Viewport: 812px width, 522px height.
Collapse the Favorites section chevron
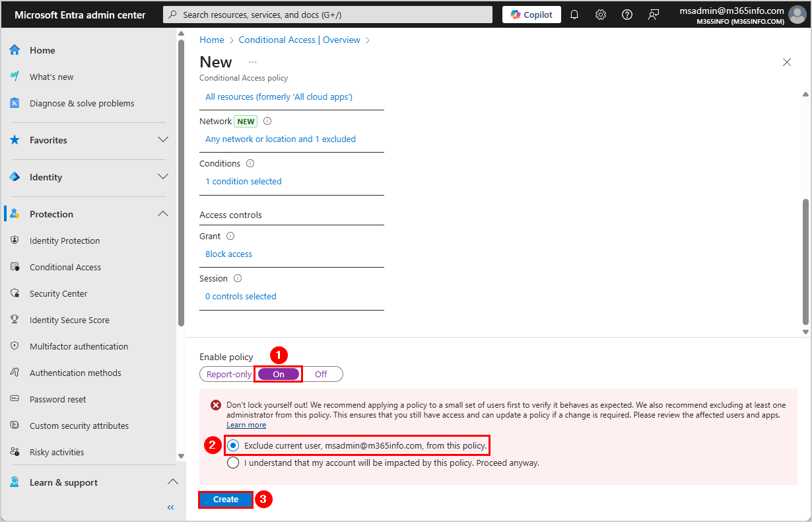coord(163,140)
